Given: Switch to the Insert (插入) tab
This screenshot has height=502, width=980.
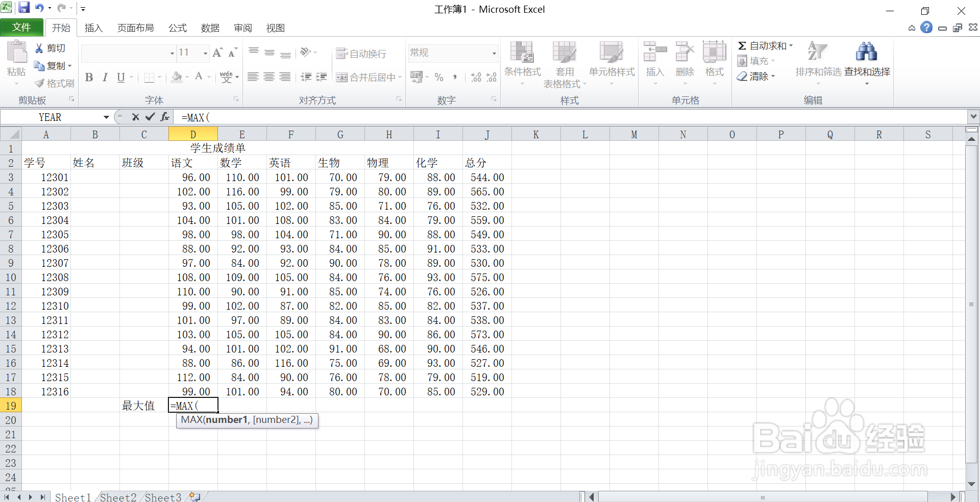Looking at the screenshot, I should pos(93,28).
